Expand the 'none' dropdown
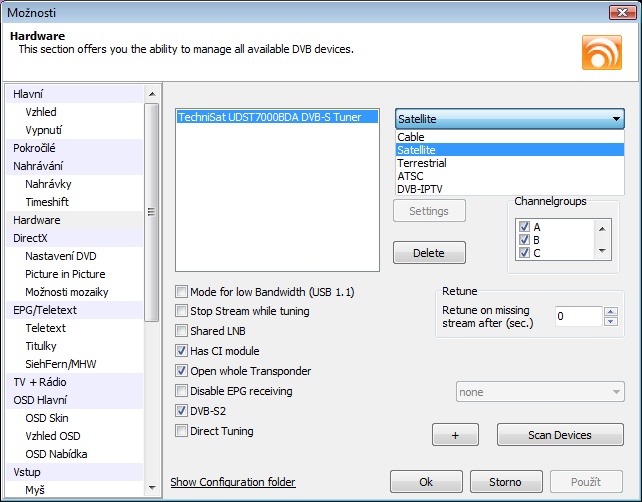 coord(539,393)
